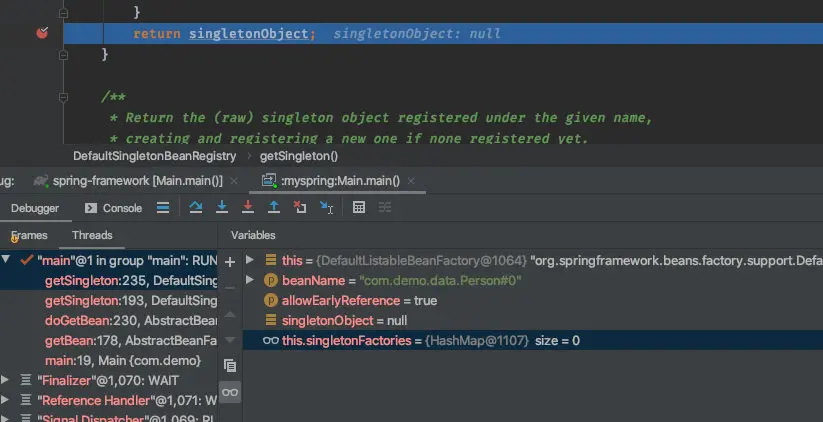Click Run to Cursor icon
Image resolution: width=823 pixels, height=422 pixels.
[x=326, y=208]
